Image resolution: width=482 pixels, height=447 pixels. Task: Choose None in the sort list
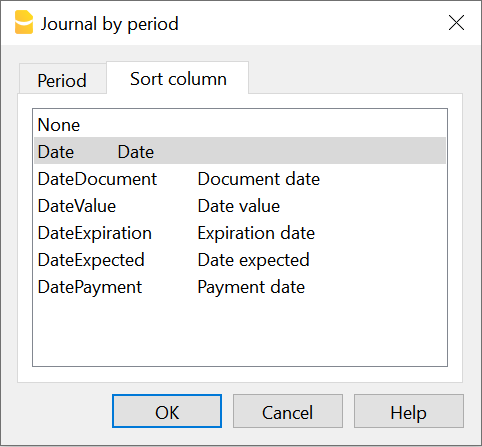tap(240, 125)
